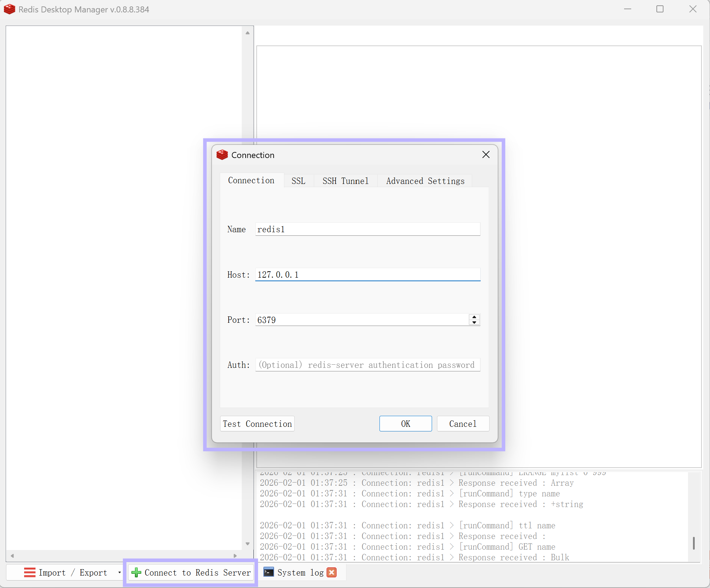
Task: Close the System log tab
Action: (332, 572)
